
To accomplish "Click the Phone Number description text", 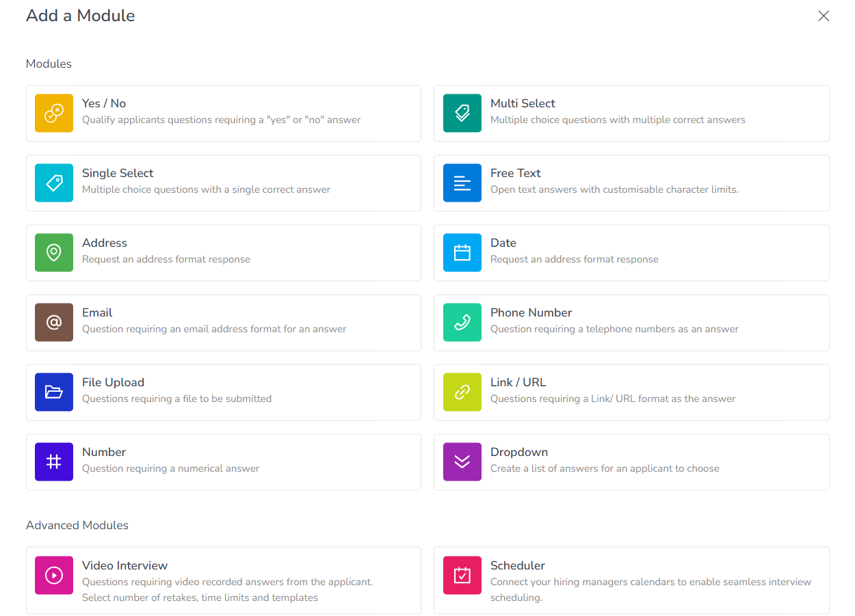I will 614,330.
